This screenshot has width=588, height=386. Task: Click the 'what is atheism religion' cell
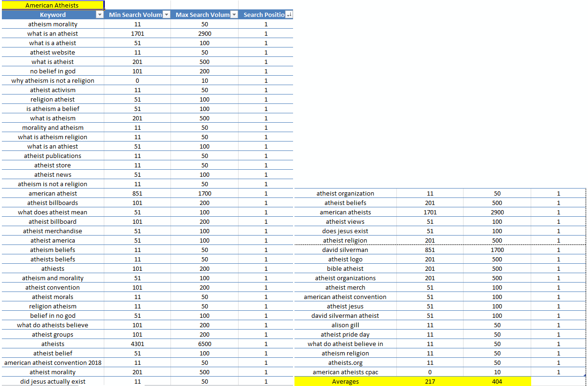click(x=53, y=137)
